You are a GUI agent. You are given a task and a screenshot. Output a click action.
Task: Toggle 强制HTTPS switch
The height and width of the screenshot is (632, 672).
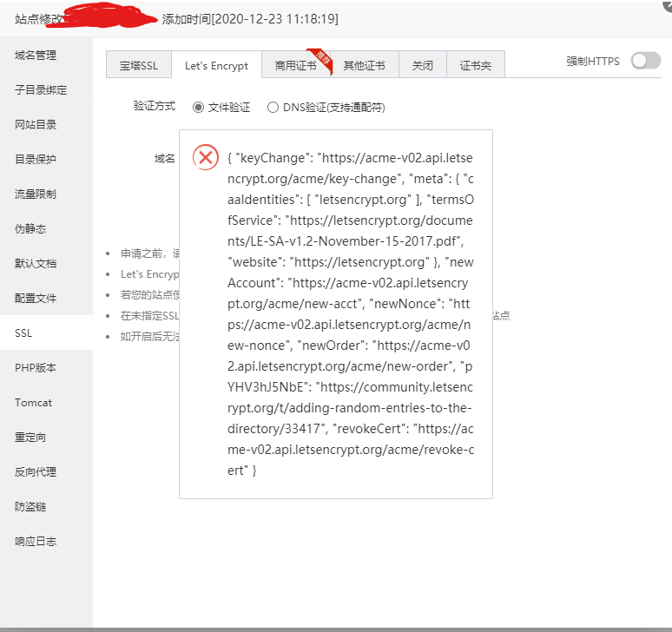click(x=645, y=61)
